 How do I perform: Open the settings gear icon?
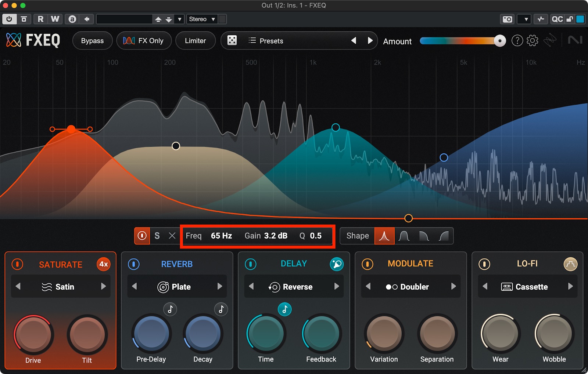tap(532, 40)
